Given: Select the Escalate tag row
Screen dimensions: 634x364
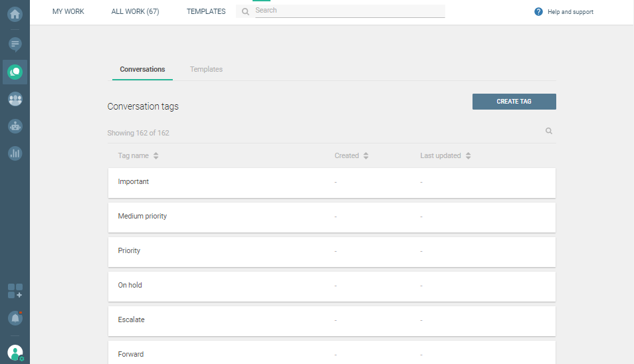Looking at the screenshot, I should (332, 320).
